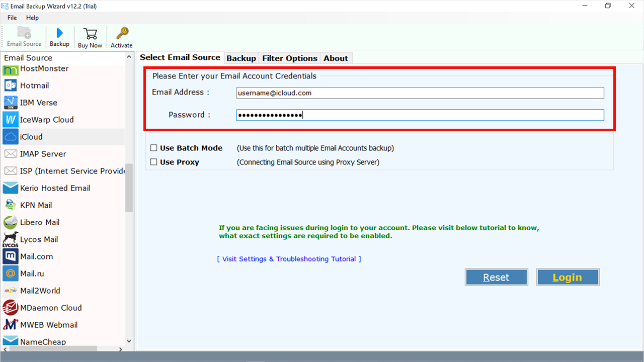The image size is (644, 362).
Task: Click the source list scroll up arrow
Action: (x=129, y=57)
